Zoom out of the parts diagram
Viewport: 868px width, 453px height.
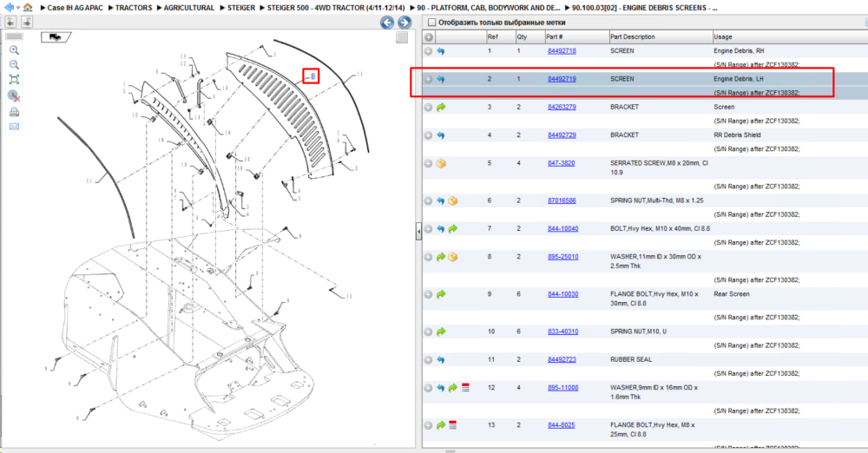(x=15, y=65)
